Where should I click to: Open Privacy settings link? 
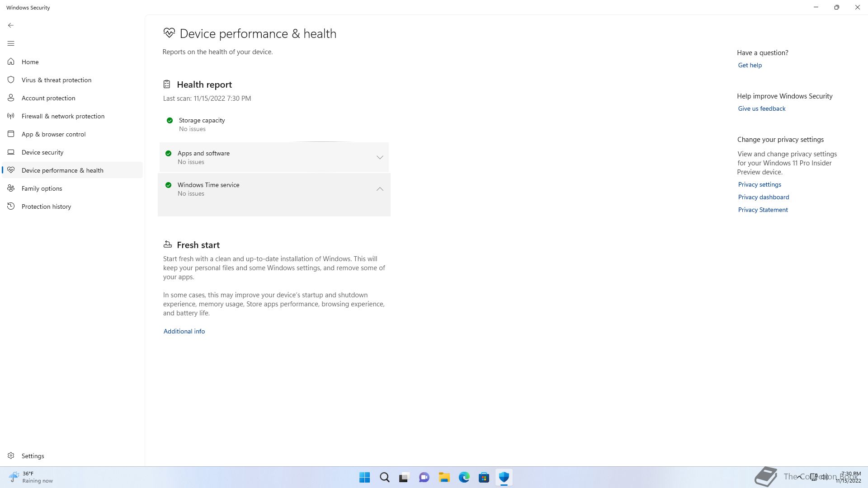[x=759, y=184]
